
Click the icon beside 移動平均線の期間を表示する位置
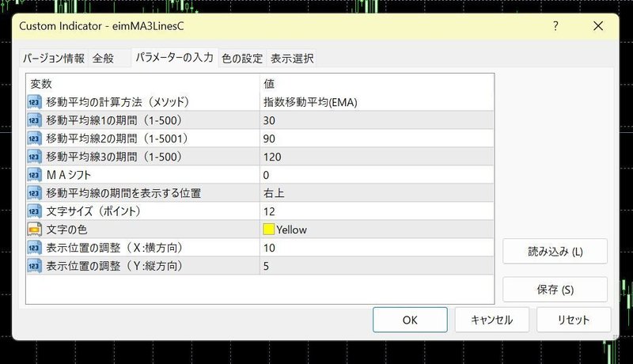click(x=34, y=193)
